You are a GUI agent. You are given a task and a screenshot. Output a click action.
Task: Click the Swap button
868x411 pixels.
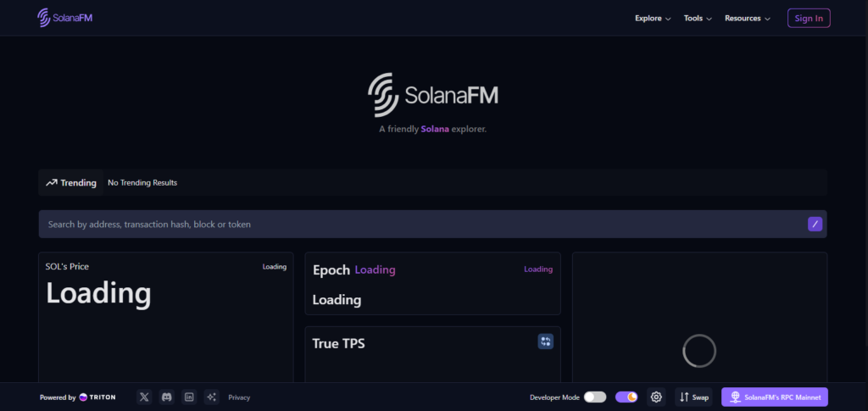[693, 397]
